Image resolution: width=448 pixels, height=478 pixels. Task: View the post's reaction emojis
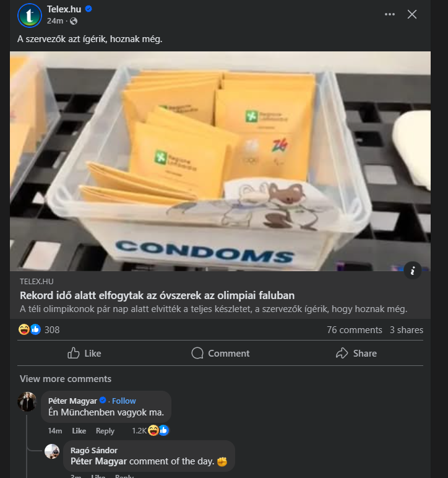tap(29, 329)
